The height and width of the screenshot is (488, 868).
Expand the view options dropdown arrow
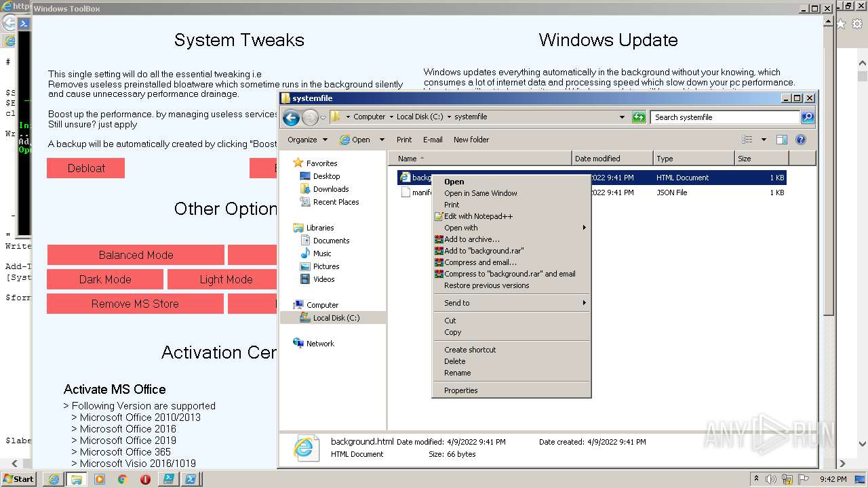pyautogui.click(x=764, y=140)
